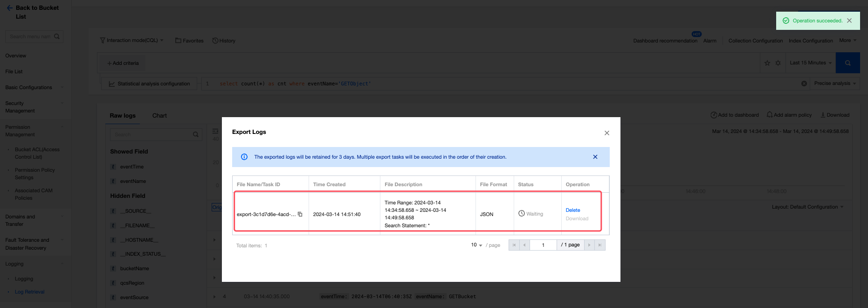Open Associated CAM Policies

34,194
